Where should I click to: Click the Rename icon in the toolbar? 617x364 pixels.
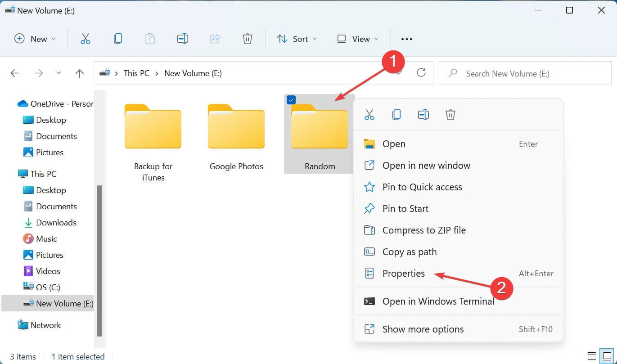183,39
